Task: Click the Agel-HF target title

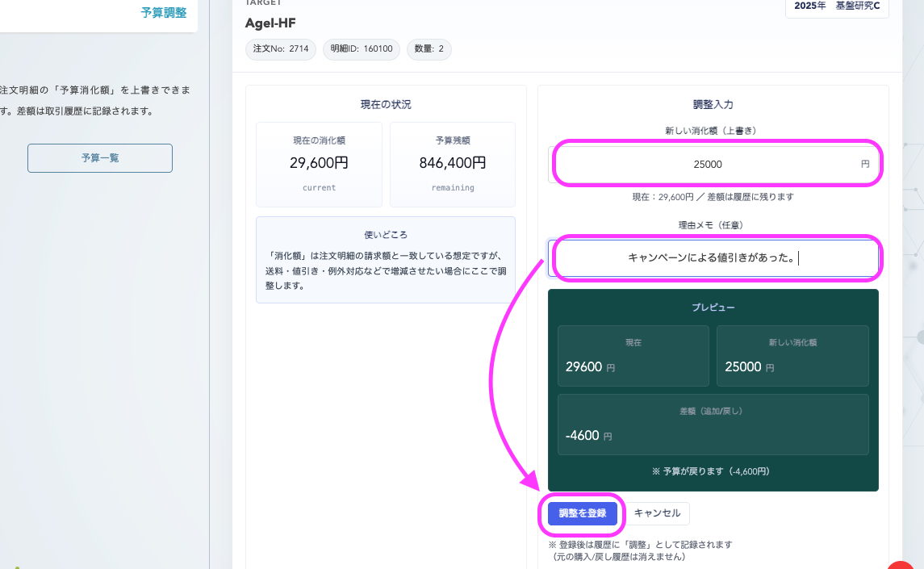Action: point(270,23)
